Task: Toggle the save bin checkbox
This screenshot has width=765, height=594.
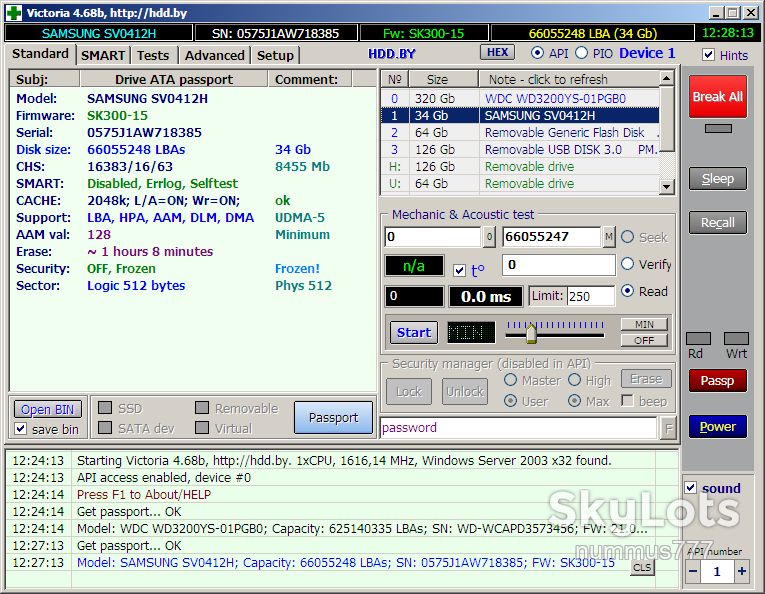Action: coord(20,429)
